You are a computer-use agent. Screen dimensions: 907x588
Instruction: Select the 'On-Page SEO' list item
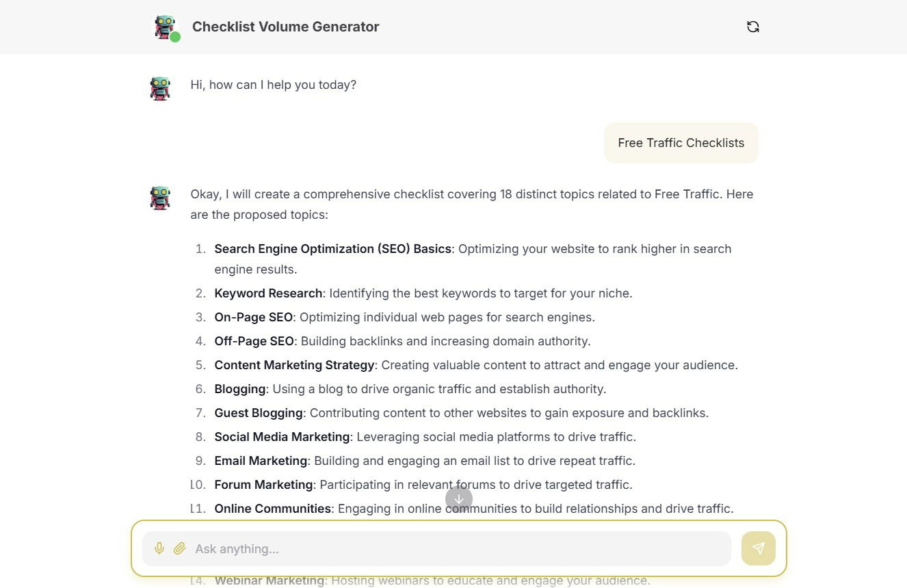pos(404,317)
